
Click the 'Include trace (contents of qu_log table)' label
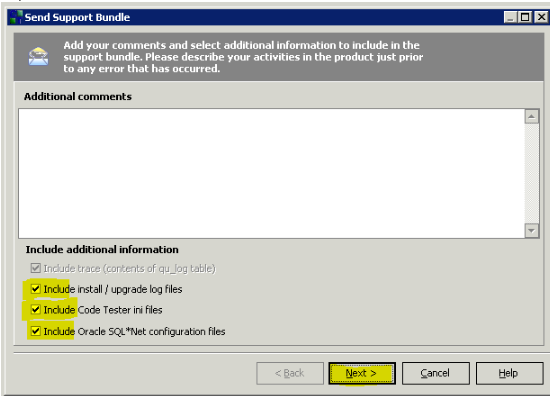[129, 269]
